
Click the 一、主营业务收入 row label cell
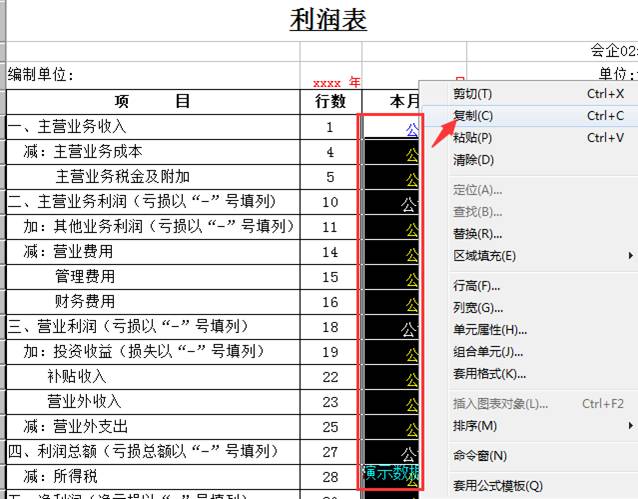[153, 127]
